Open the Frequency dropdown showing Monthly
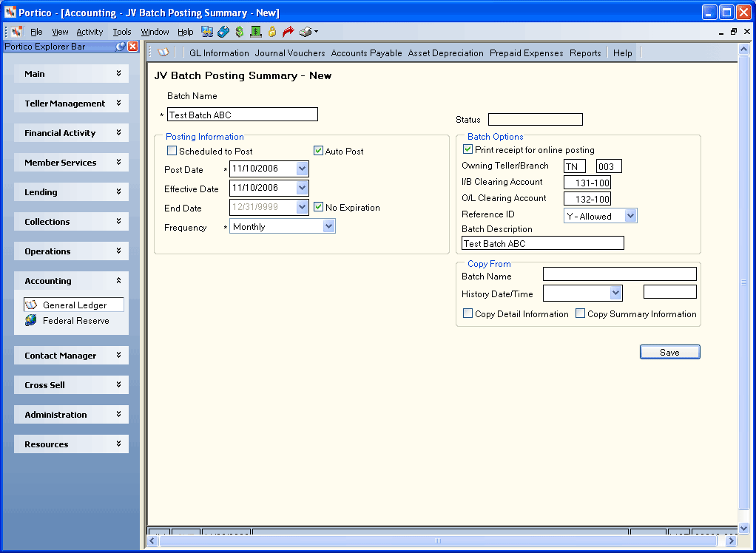Viewport: 756px width, 553px height. [x=282, y=226]
